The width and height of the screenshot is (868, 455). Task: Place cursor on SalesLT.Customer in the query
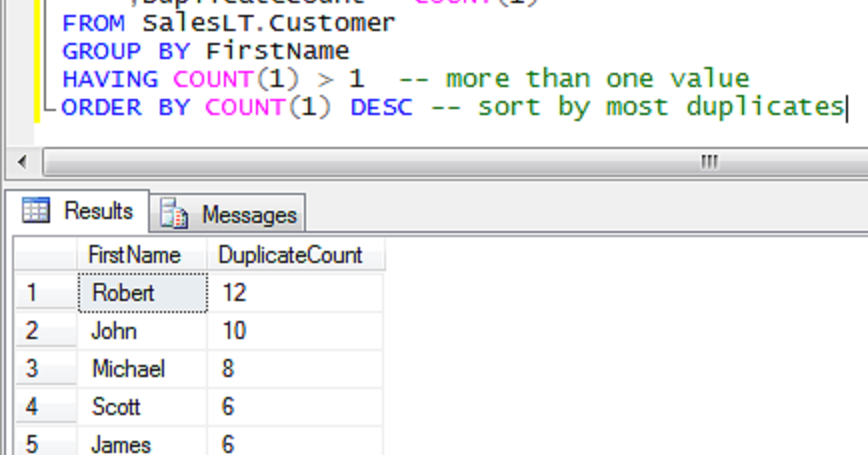pyautogui.click(x=270, y=23)
